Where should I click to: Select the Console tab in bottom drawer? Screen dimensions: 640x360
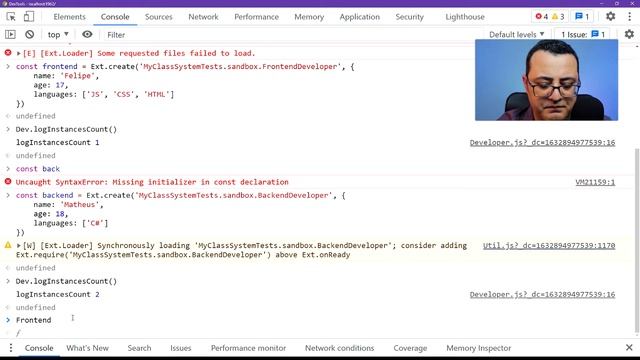39,348
